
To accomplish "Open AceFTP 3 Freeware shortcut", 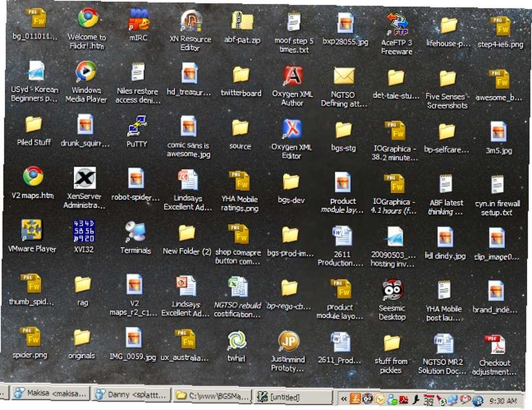I will 397,24.
